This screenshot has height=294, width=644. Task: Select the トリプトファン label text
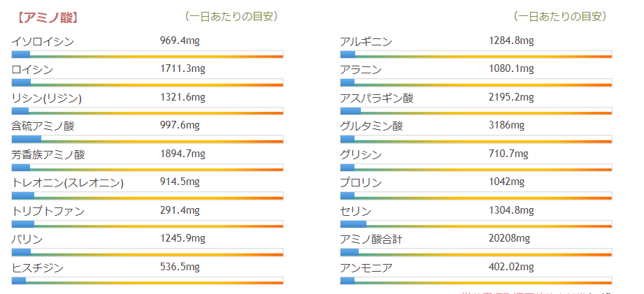tap(48, 212)
